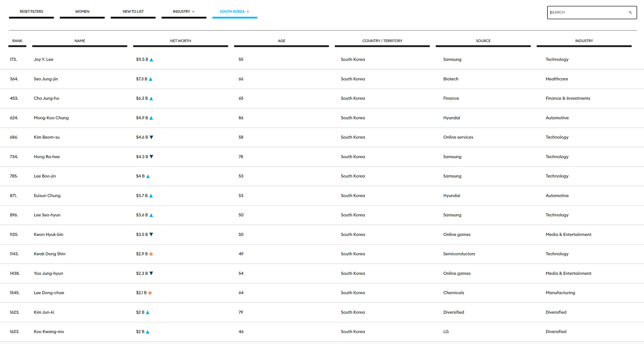Open Yoo Jung-hyun's profile
The height and width of the screenshot is (347, 644).
(49, 274)
